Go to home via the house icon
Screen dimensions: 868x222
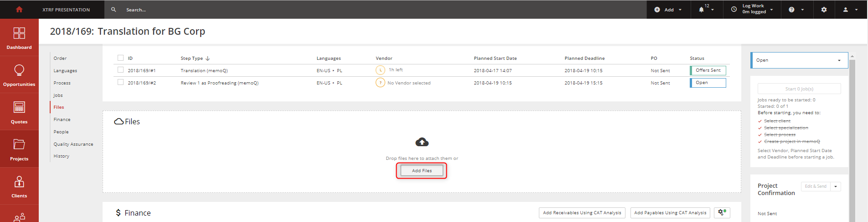point(19,9)
